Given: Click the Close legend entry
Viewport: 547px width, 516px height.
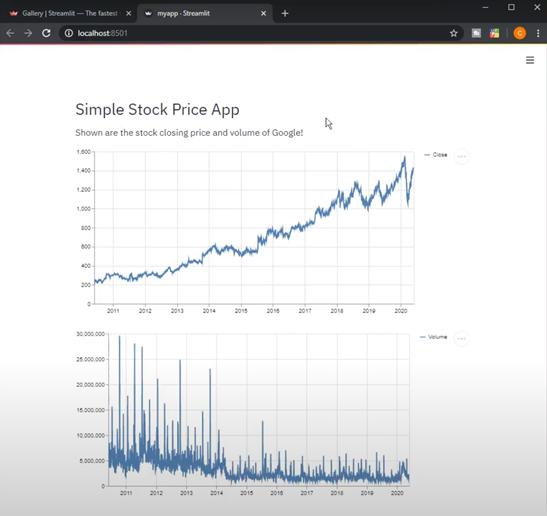Looking at the screenshot, I should 435,155.
